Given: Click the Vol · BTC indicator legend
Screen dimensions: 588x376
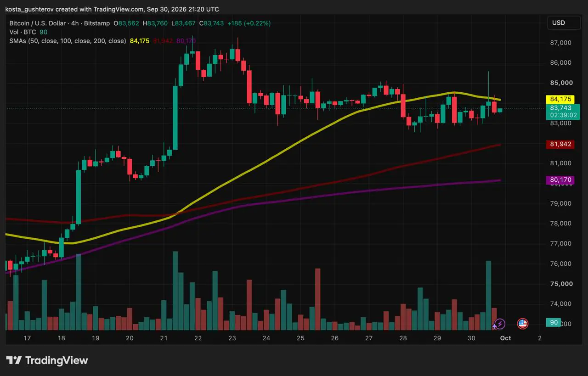Looking at the screenshot, I should [23, 32].
